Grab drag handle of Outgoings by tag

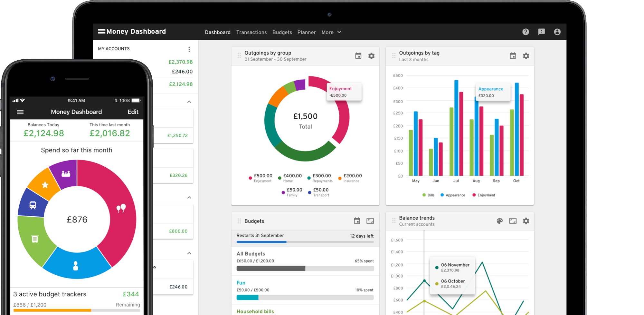pos(394,55)
